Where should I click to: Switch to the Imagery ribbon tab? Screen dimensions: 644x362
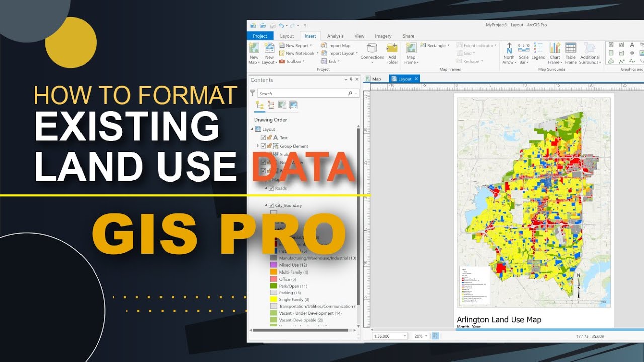(x=383, y=36)
